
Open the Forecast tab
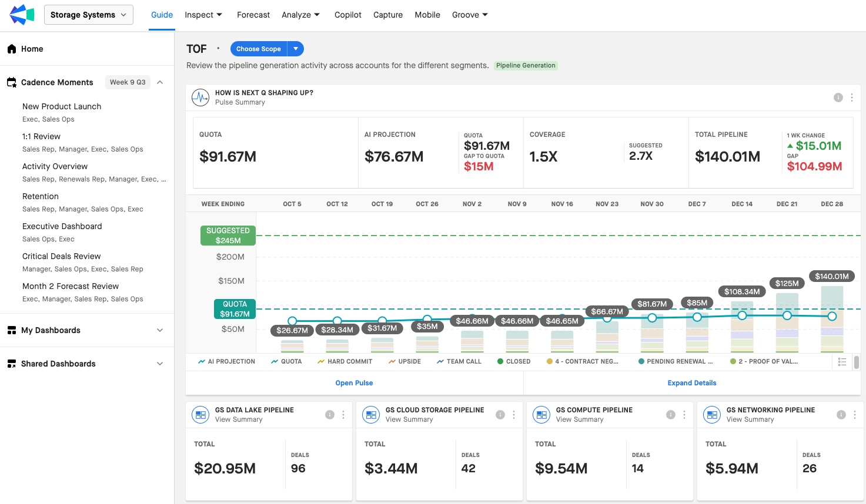(x=253, y=15)
